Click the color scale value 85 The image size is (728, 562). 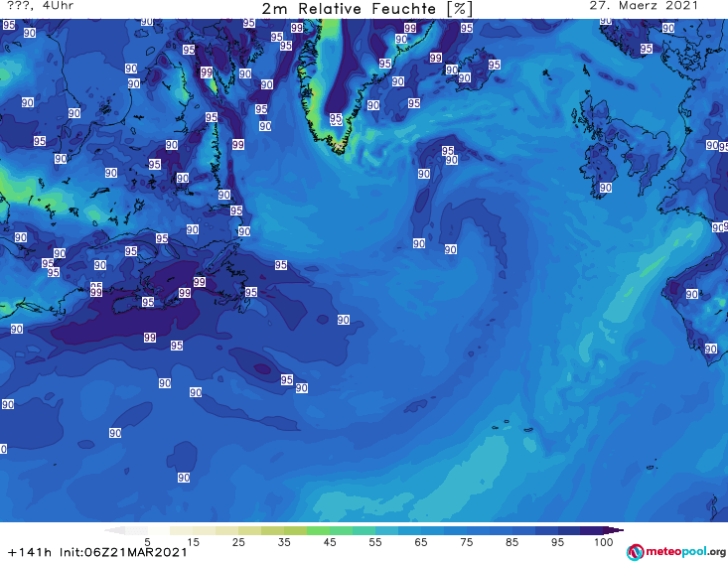tap(511, 542)
